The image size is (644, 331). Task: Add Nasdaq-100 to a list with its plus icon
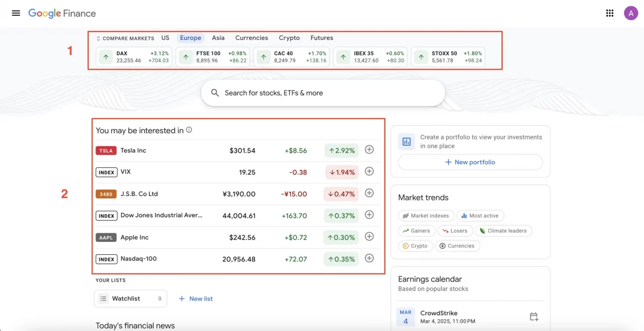tap(369, 258)
